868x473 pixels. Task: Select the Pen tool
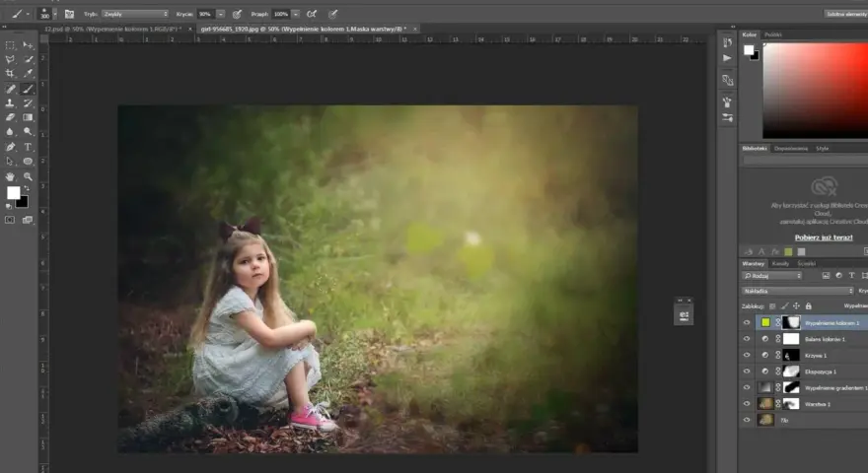[10, 147]
